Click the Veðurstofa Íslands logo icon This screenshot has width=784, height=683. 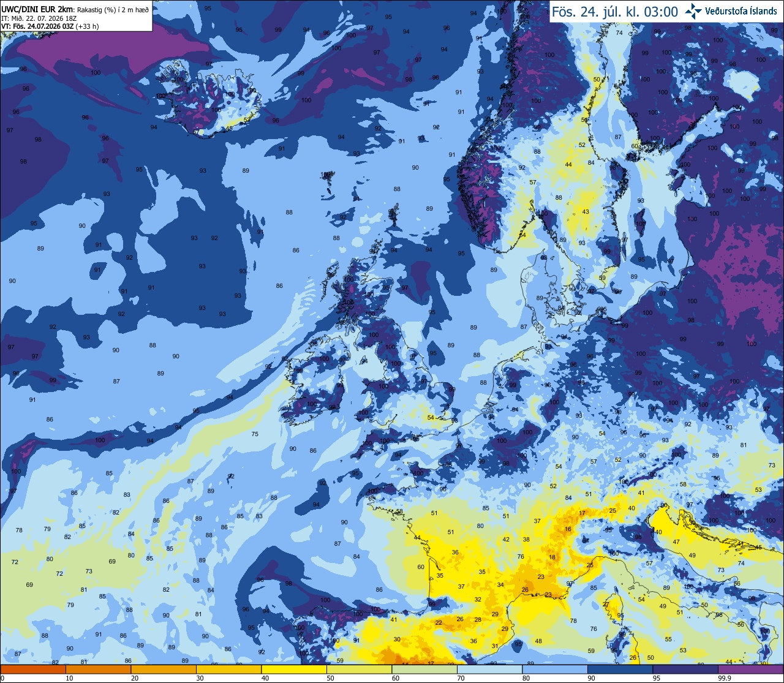693,10
